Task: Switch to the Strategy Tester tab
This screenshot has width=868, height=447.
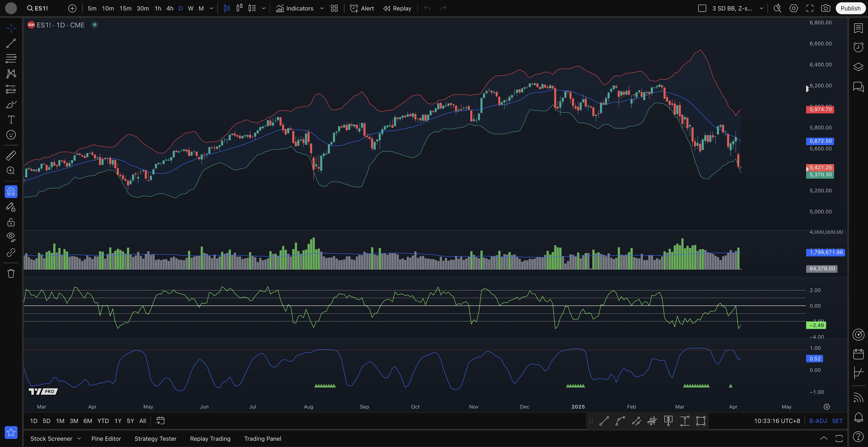Action: pyautogui.click(x=155, y=439)
